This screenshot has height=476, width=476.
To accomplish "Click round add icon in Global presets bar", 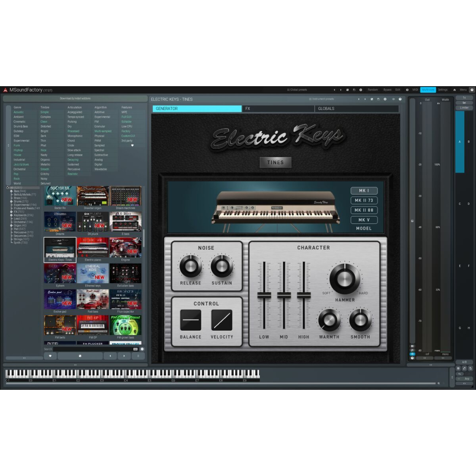I will (x=361, y=90).
